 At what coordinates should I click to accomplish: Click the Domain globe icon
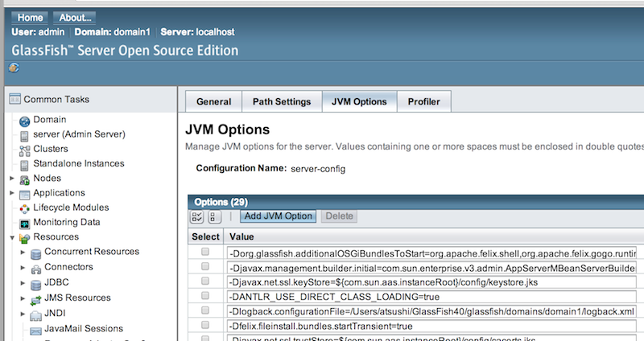pyautogui.click(x=24, y=120)
